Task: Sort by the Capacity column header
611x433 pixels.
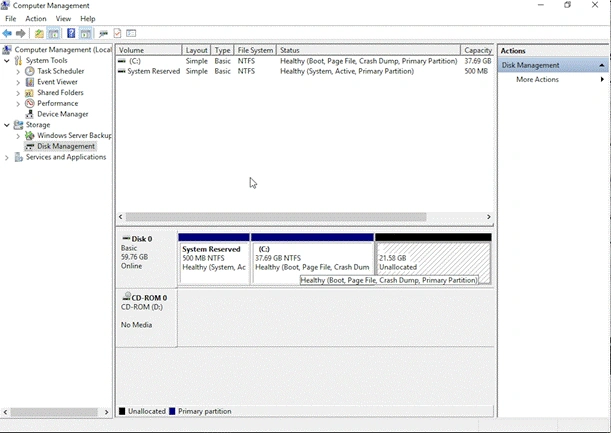Action: click(477, 50)
